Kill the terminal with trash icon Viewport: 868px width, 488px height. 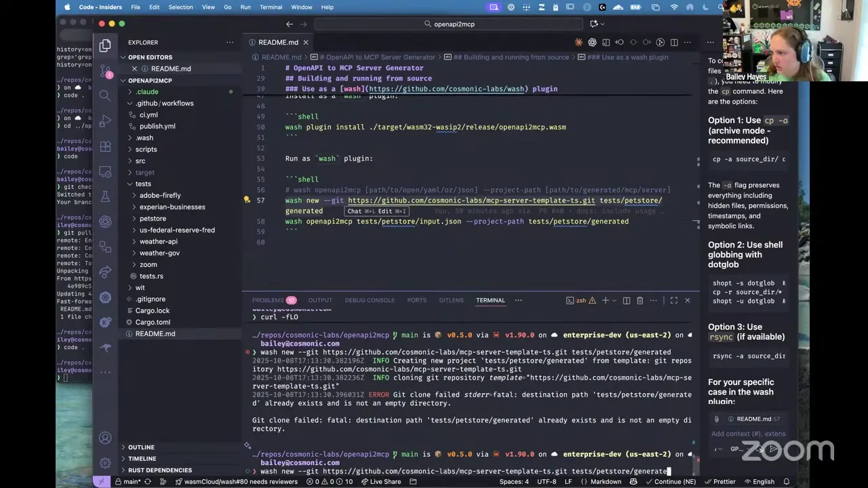point(639,300)
